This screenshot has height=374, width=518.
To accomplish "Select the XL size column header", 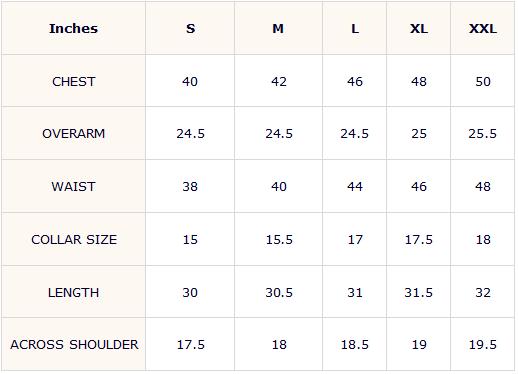I will [419, 28].
